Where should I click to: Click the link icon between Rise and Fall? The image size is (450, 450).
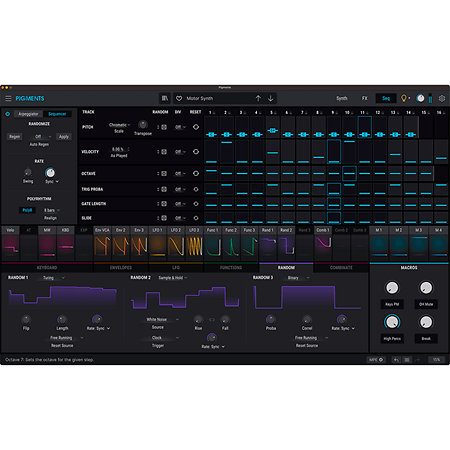tap(212, 320)
